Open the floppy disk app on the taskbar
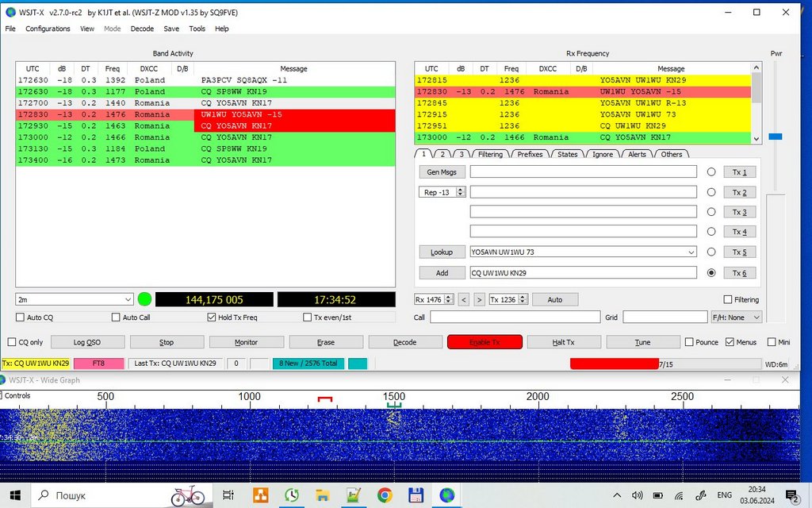The image size is (812, 508). (416, 495)
